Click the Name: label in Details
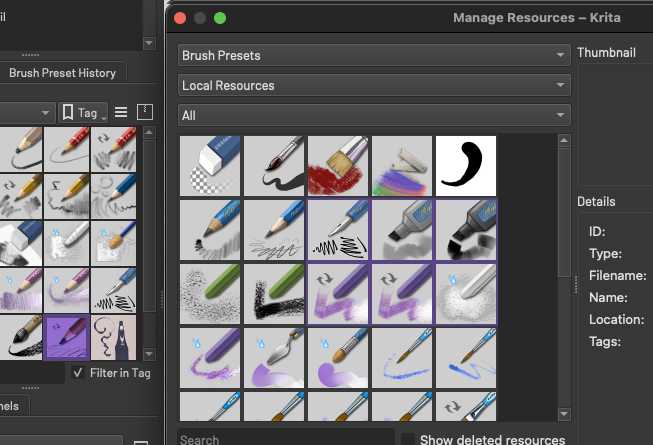This screenshot has width=653, height=445. [x=608, y=298]
